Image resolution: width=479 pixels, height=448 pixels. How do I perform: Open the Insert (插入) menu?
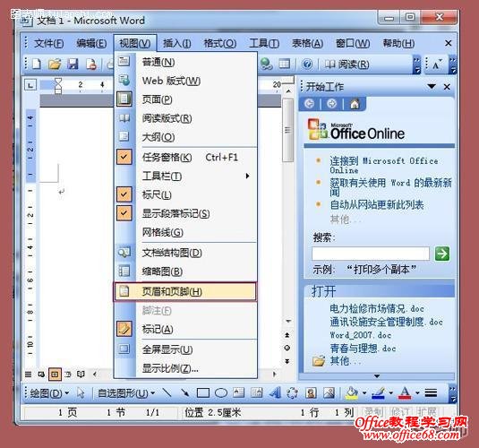(177, 43)
